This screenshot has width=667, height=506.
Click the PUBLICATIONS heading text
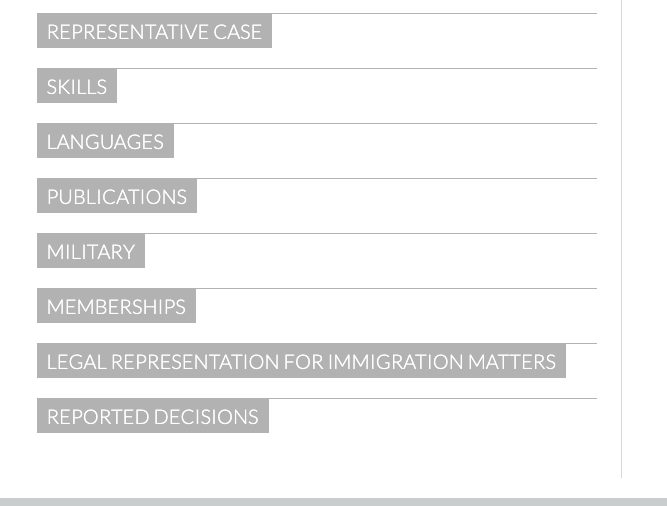point(117,196)
